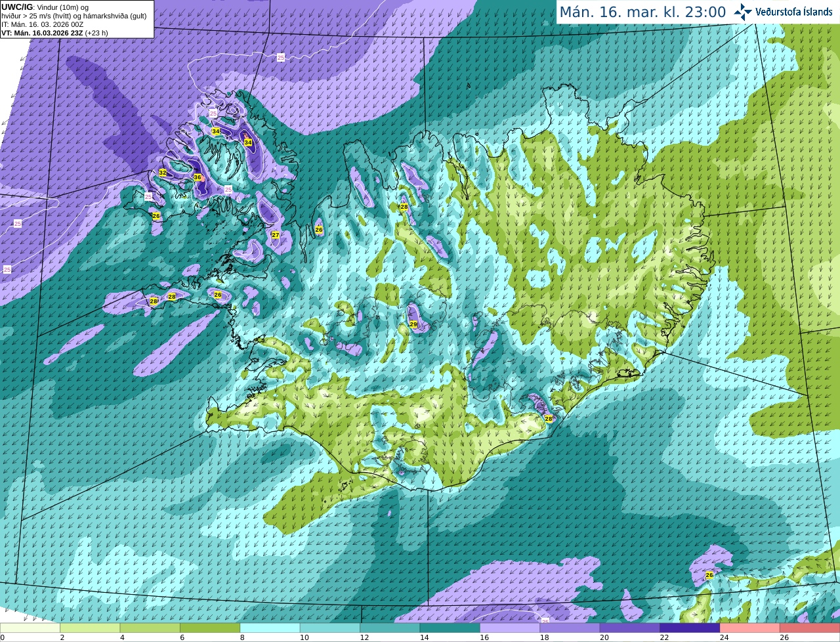The image size is (840, 642).
Task: Click the yellow gust marker labeled 27
Action: tap(276, 234)
